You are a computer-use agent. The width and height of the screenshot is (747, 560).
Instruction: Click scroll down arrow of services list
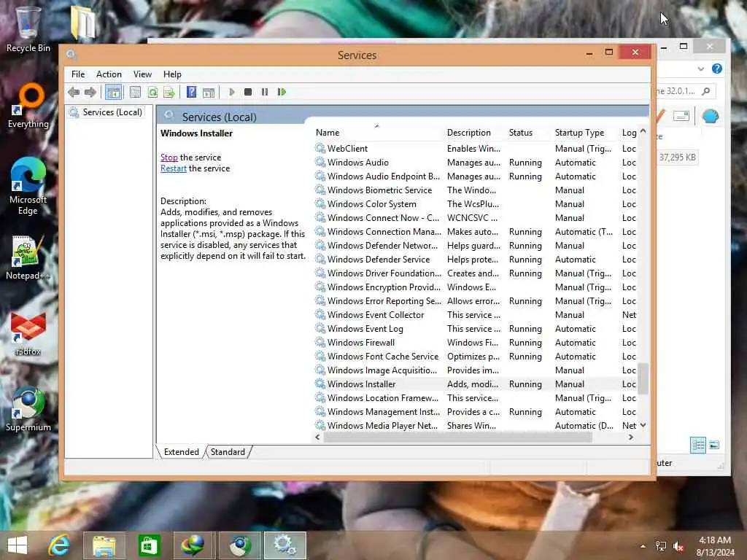(643, 425)
